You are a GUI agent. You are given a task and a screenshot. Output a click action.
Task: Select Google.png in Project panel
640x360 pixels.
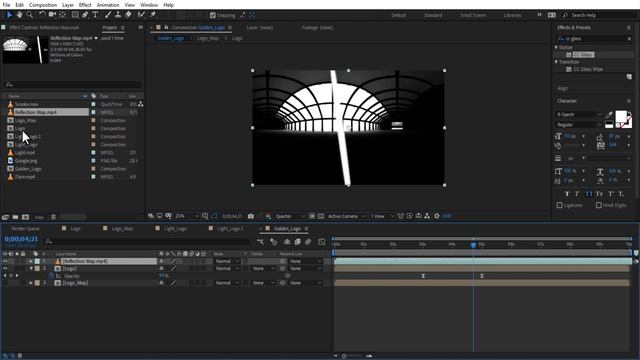tap(26, 161)
